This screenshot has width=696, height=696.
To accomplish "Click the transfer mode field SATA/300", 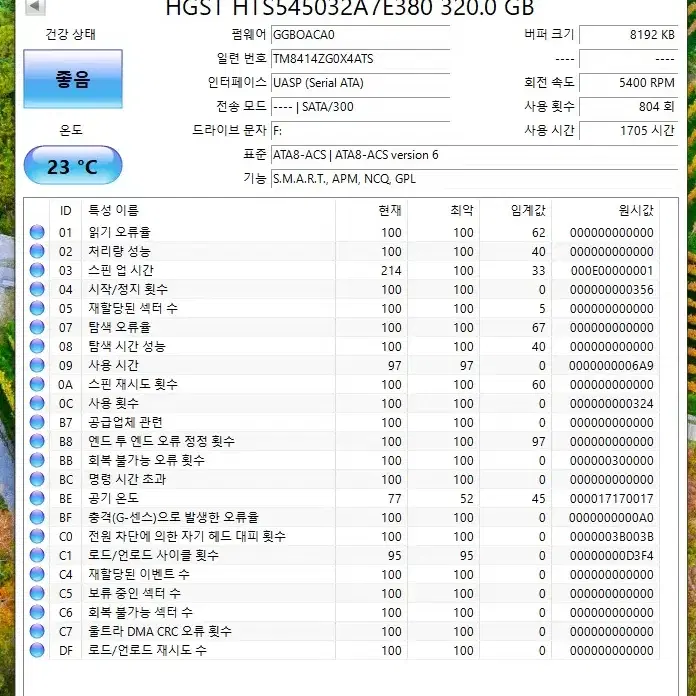I will pyautogui.click(x=360, y=107).
